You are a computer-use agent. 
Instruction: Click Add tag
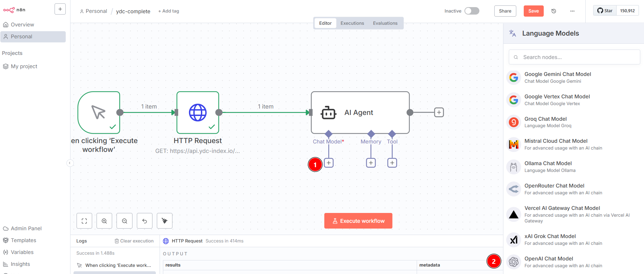tap(169, 11)
